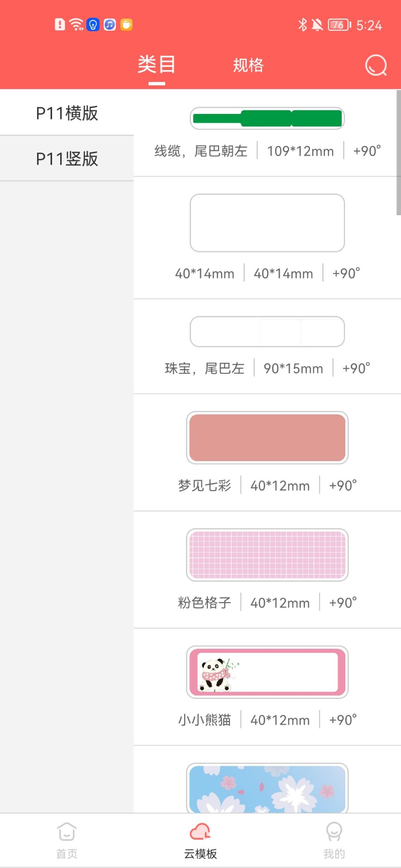Tap the lightbulb icon in the status bar
Screen dimensions: 401x868
92,24
